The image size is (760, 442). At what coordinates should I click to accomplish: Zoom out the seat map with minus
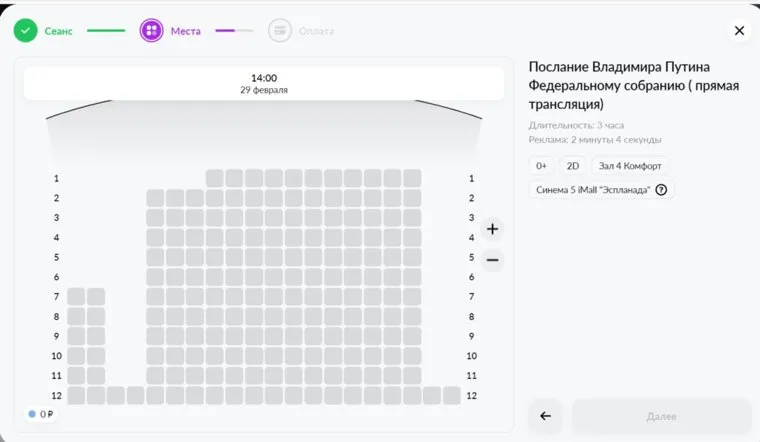pyautogui.click(x=492, y=261)
